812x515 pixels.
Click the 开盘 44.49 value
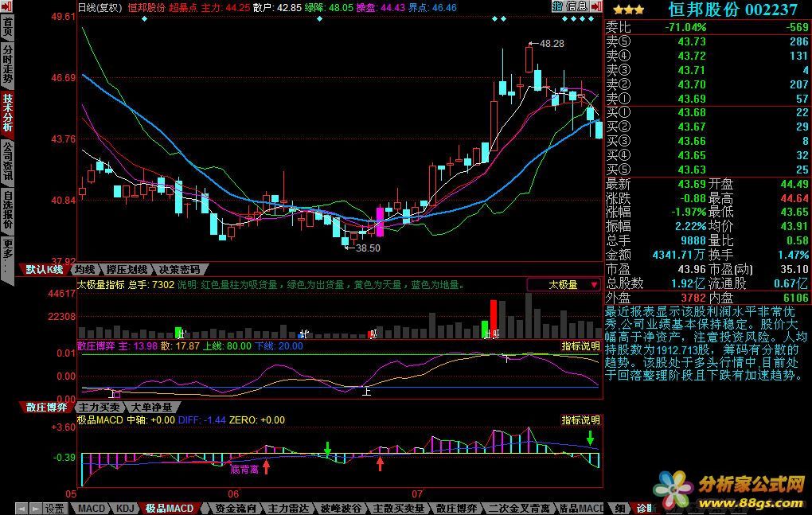pyautogui.click(x=794, y=184)
